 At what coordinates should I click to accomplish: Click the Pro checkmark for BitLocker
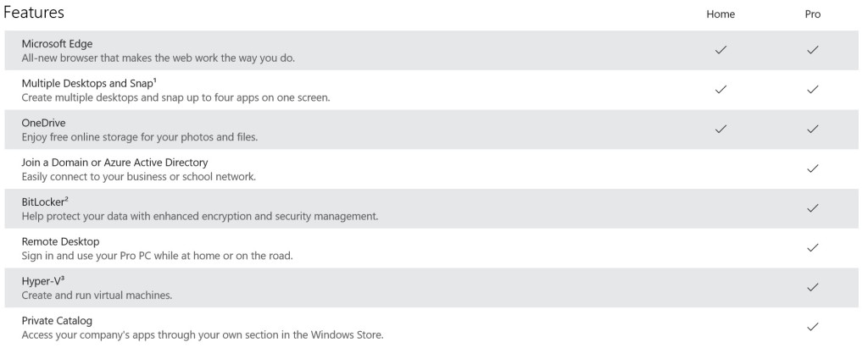coord(812,207)
